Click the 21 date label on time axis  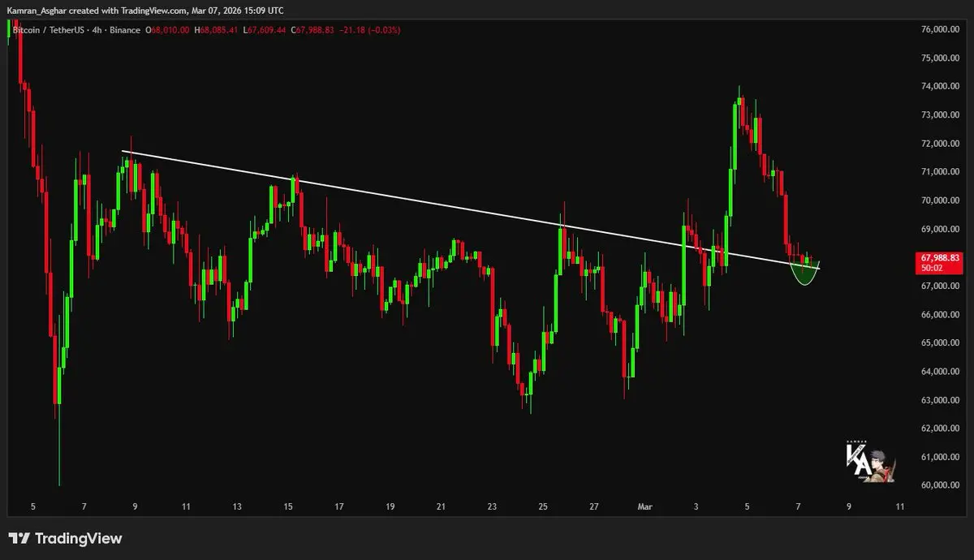click(441, 506)
